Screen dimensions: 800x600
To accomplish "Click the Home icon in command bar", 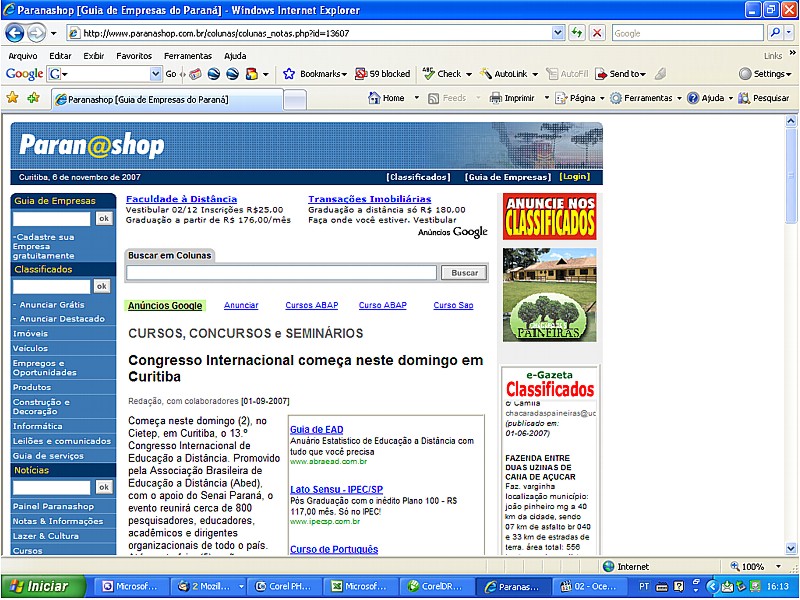I will 375,98.
